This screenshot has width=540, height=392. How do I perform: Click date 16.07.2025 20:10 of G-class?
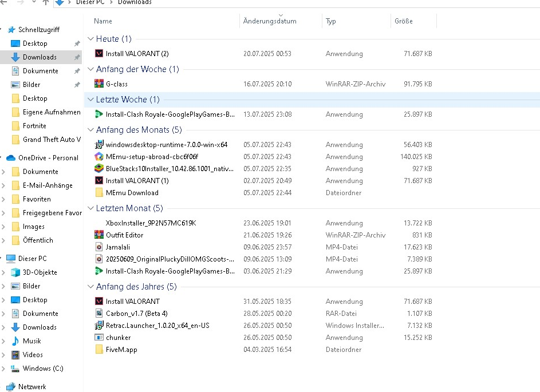click(x=267, y=84)
